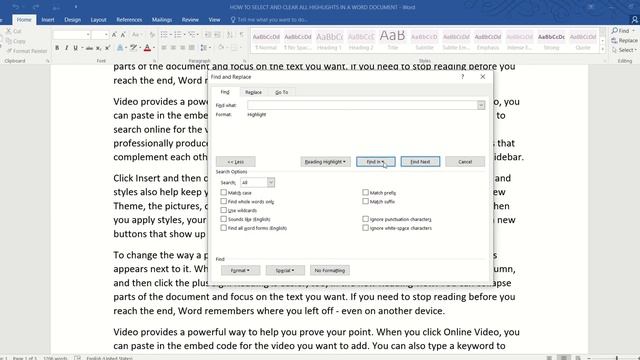Open the Insert ribbon tab
640x360 pixels.
click(48, 20)
